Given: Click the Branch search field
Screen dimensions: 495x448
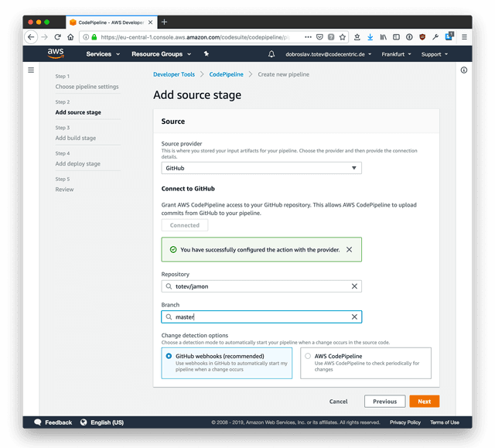Looking at the screenshot, I should [261, 317].
